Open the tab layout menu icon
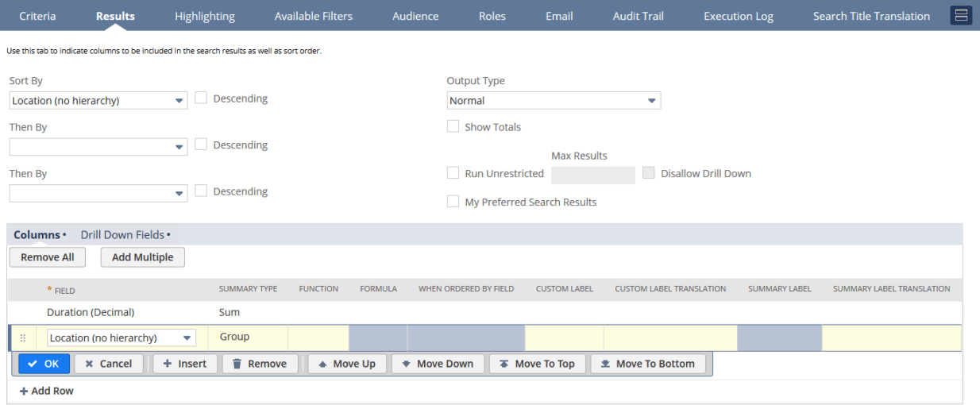Viewport: 980px width, 405px height. [x=961, y=15]
